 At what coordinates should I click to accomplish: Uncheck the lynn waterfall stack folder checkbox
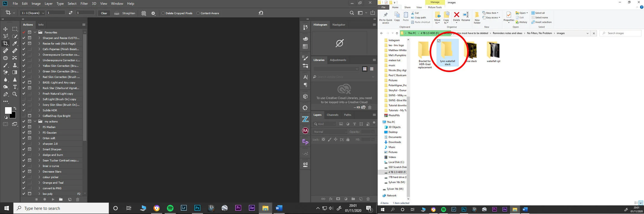click(x=439, y=41)
